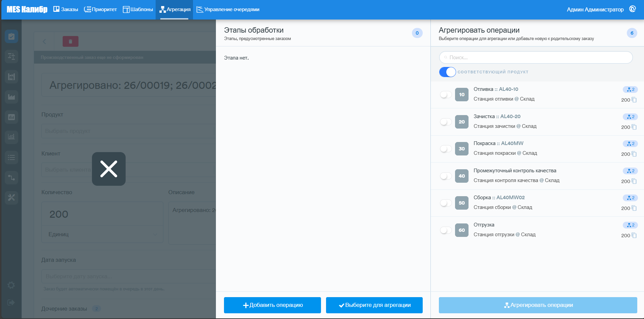This screenshot has width=644, height=319.
Task: Click the quantity field showing 200
Action: (102, 214)
